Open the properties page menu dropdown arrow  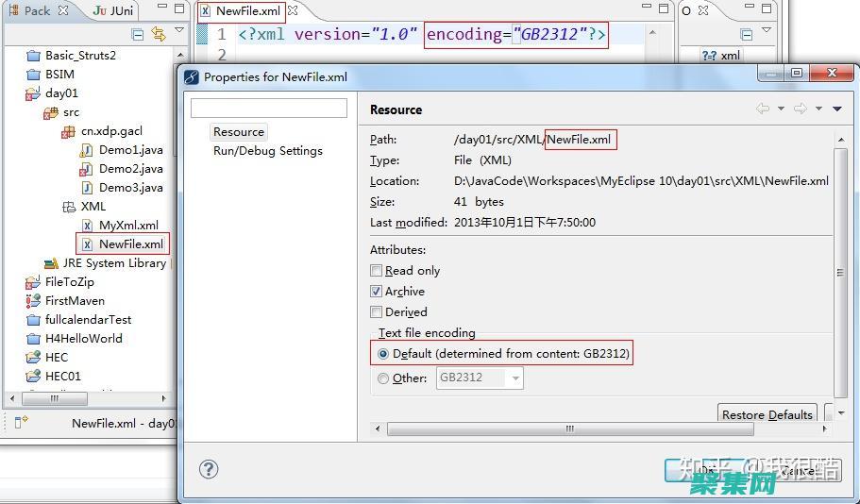(x=836, y=109)
